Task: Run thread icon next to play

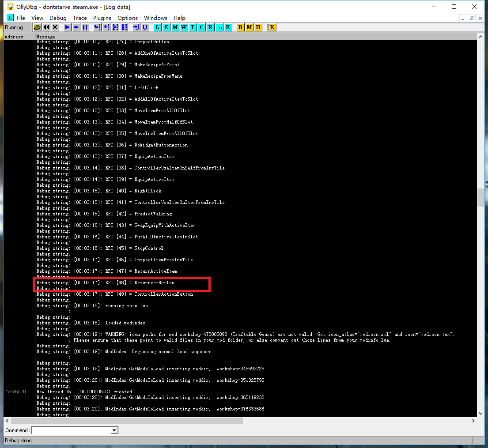Action: point(76,27)
